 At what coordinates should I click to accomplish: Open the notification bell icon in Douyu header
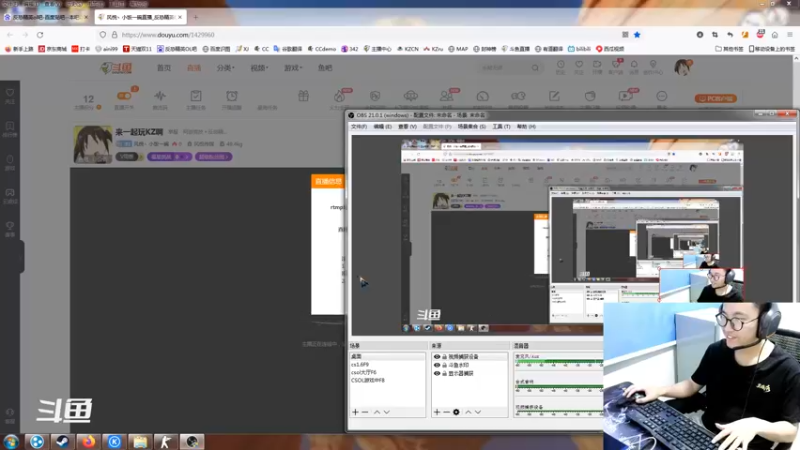point(634,67)
